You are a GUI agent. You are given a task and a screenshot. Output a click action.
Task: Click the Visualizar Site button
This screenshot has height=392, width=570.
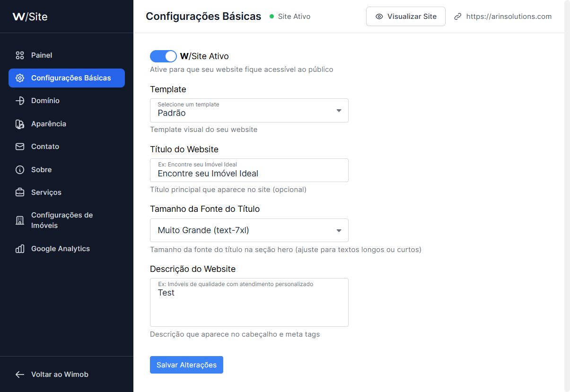click(406, 17)
